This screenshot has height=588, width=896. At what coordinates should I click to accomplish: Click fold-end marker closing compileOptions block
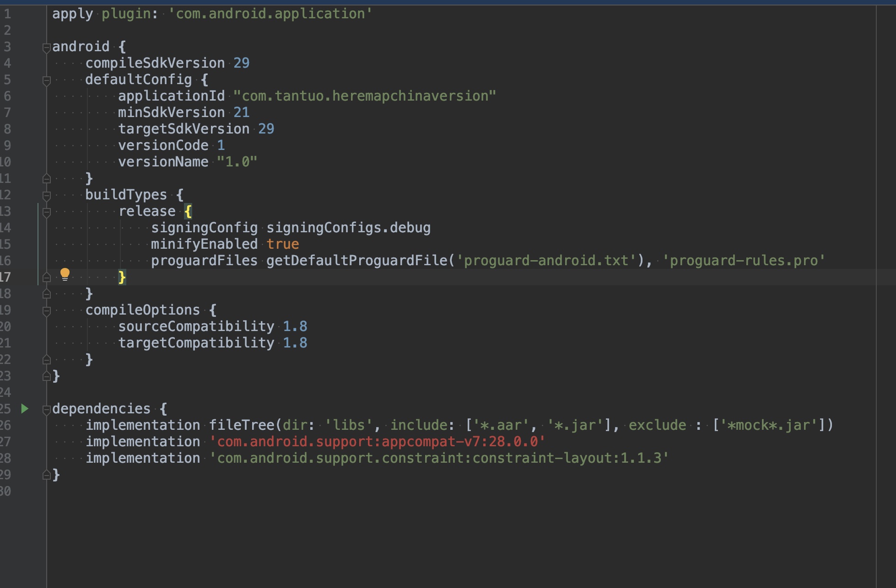pos(46,360)
